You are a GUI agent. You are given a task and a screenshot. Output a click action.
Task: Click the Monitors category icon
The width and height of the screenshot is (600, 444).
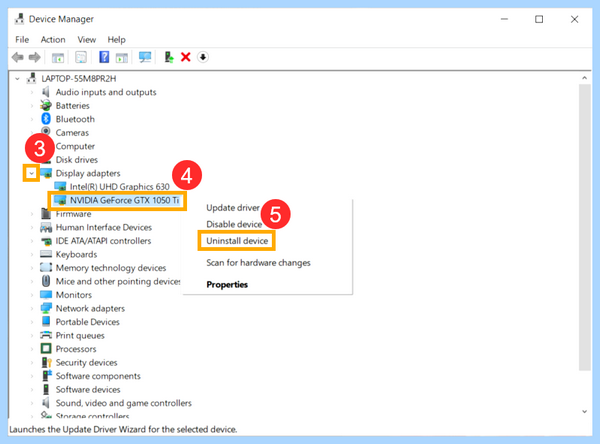[x=46, y=295]
